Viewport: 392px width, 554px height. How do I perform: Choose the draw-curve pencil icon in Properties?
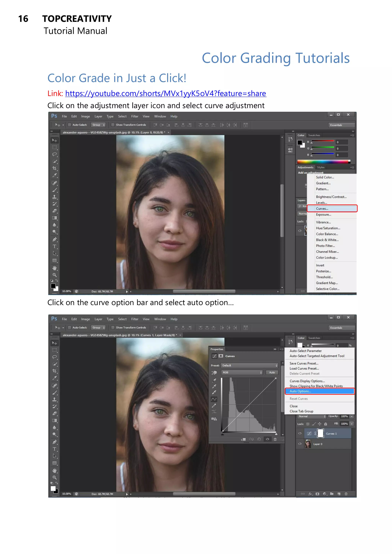(214, 406)
